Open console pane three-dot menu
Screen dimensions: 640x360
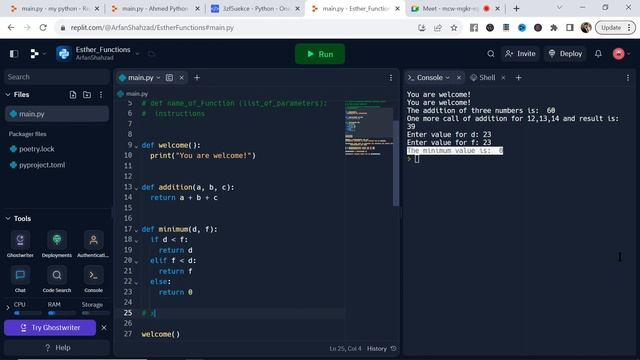tap(628, 78)
